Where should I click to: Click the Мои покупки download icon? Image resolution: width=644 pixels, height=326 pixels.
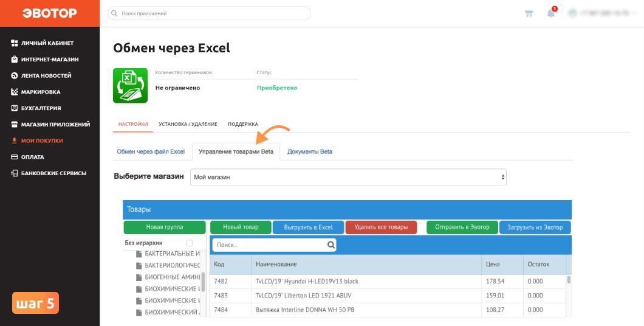pos(14,140)
